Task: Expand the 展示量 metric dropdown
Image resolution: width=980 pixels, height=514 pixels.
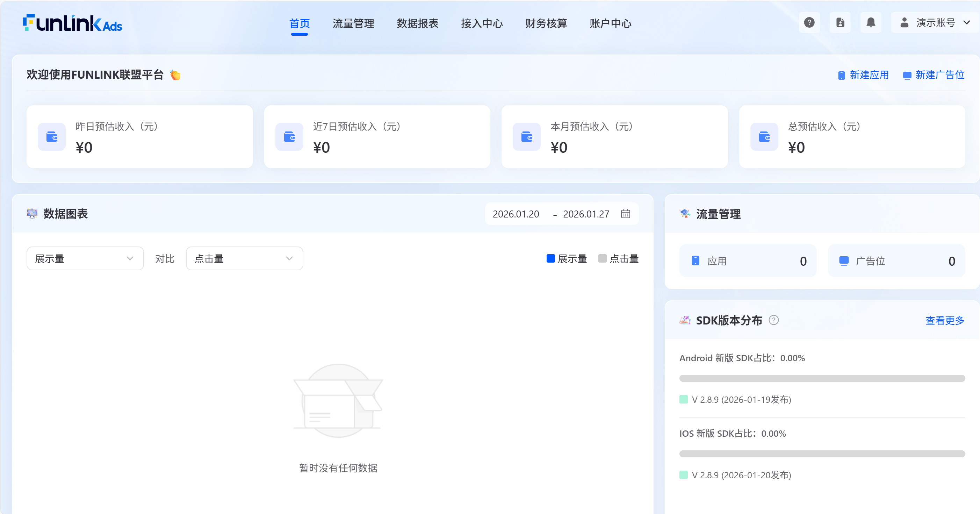Action: 85,259
